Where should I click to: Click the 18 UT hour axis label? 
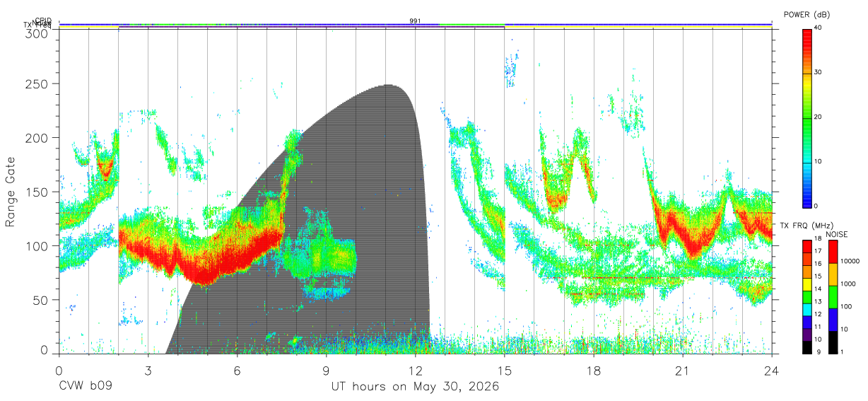pyautogui.click(x=593, y=370)
